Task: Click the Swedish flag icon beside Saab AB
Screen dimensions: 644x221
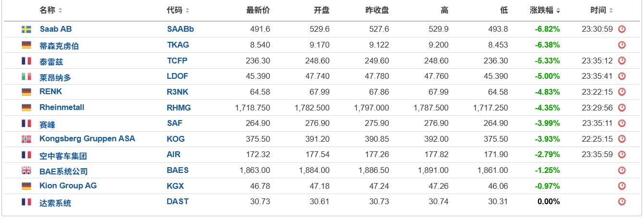Action: point(26,29)
